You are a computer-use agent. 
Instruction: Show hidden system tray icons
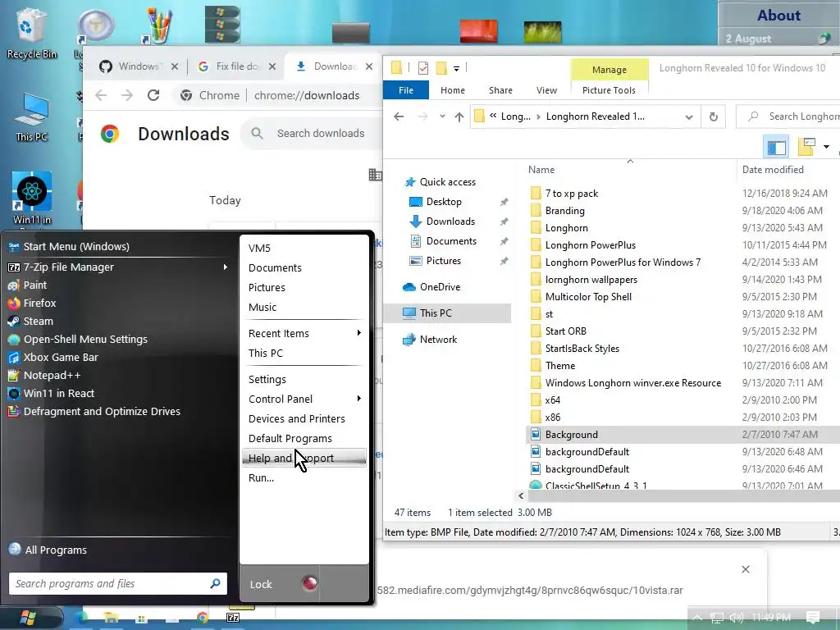click(x=697, y=618)
